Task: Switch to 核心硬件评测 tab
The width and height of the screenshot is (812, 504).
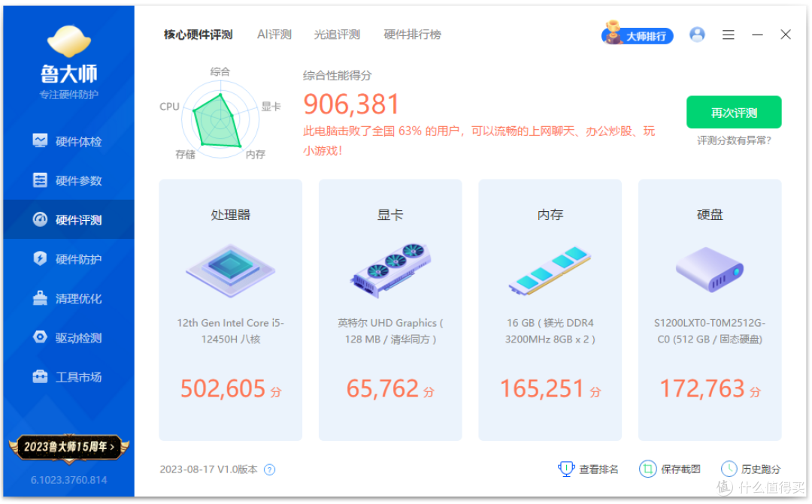Action: point(198,35)
